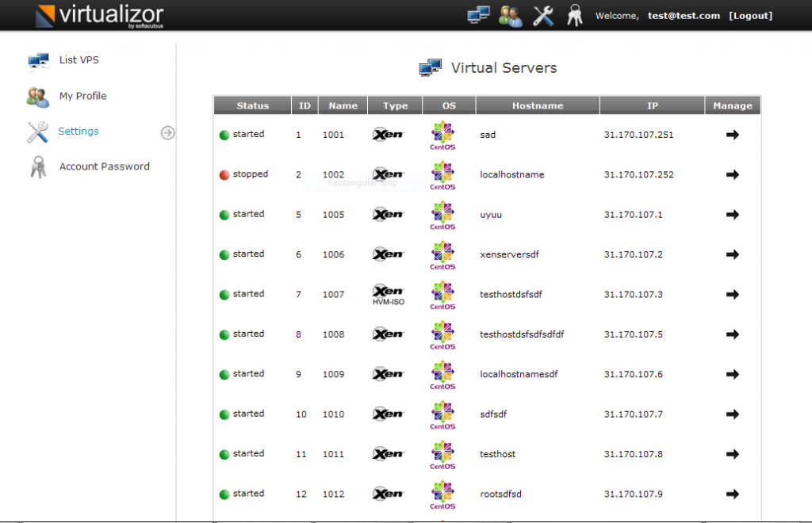The width and height of the screenshot is (812, 523).
Task: Click the test@test.com account link
Action: tap(684, 15)
